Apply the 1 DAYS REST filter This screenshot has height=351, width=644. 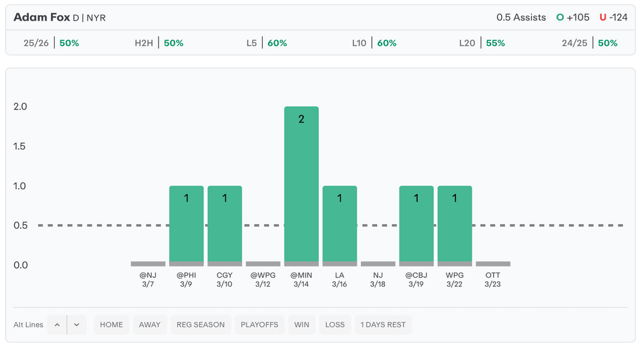[x=383, y=325]
